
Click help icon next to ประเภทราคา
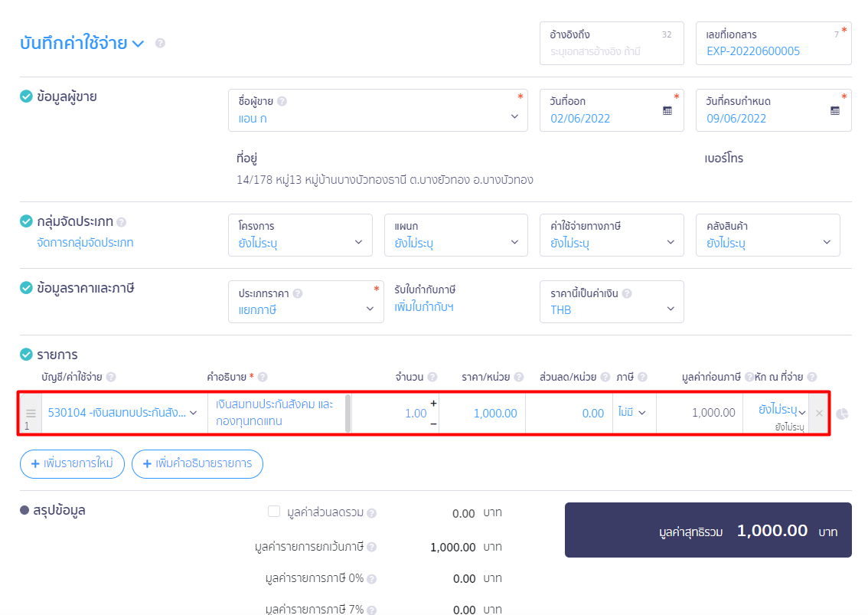[298, 293]
